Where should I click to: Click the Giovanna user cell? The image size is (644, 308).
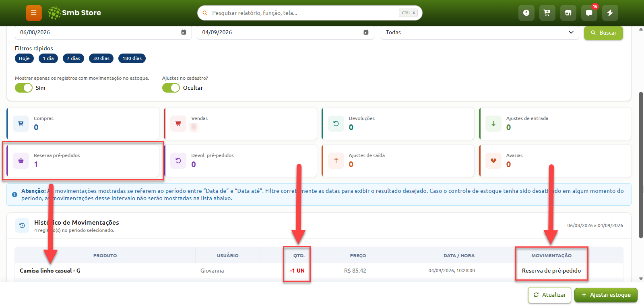click(x=212, y=271)
